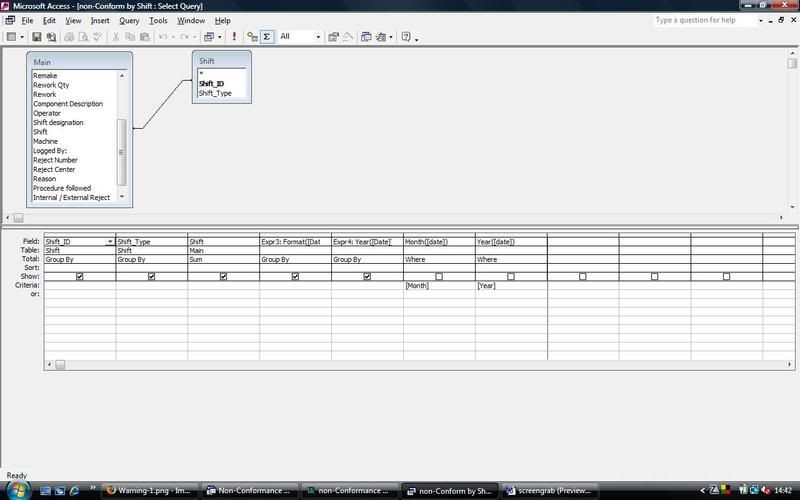Open the Query menu

click(x=129, y=20)
